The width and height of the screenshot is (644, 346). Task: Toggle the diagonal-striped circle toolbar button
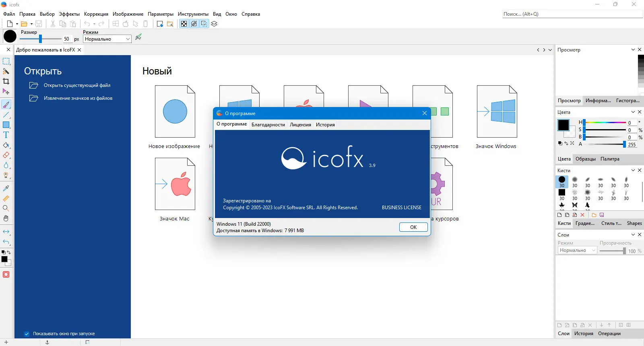pyautogui.click(x=194, y=24)
